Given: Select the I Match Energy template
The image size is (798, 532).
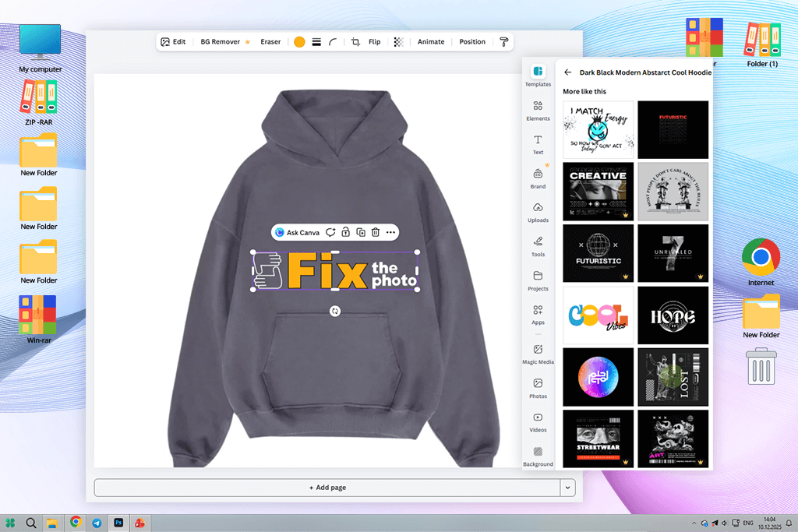Looking at the screenshot, I should click(x=598, y=130).
